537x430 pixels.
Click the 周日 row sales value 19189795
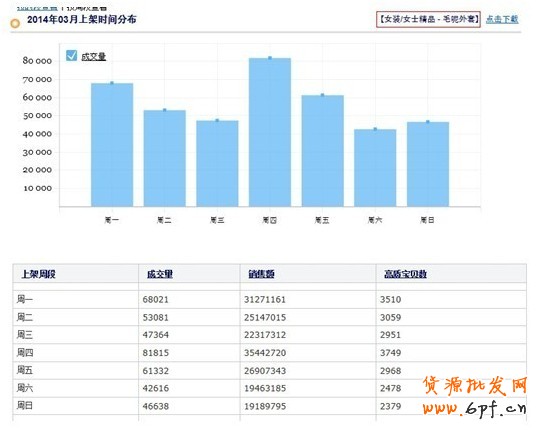click(265, 406)
